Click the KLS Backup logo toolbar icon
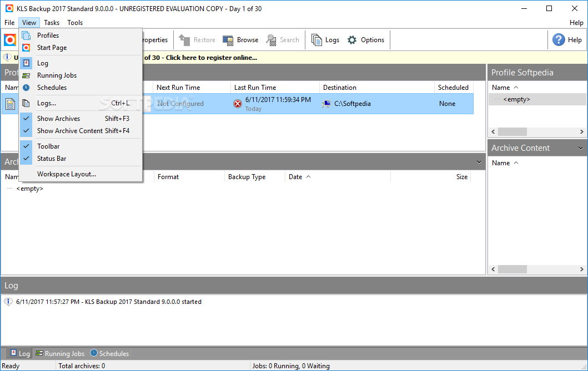The height and width of the screenshot is (371, 588). (x=10, y=40)
